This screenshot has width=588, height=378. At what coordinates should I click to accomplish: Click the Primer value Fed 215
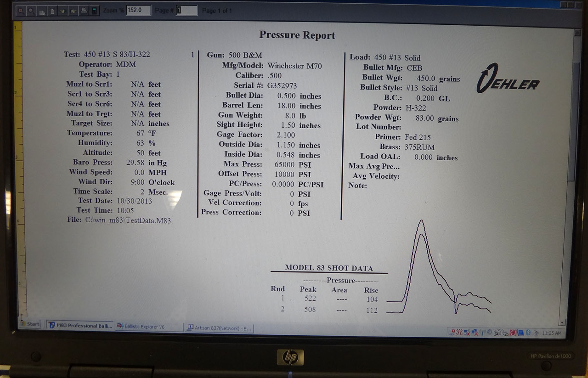(x=418, y=137)
